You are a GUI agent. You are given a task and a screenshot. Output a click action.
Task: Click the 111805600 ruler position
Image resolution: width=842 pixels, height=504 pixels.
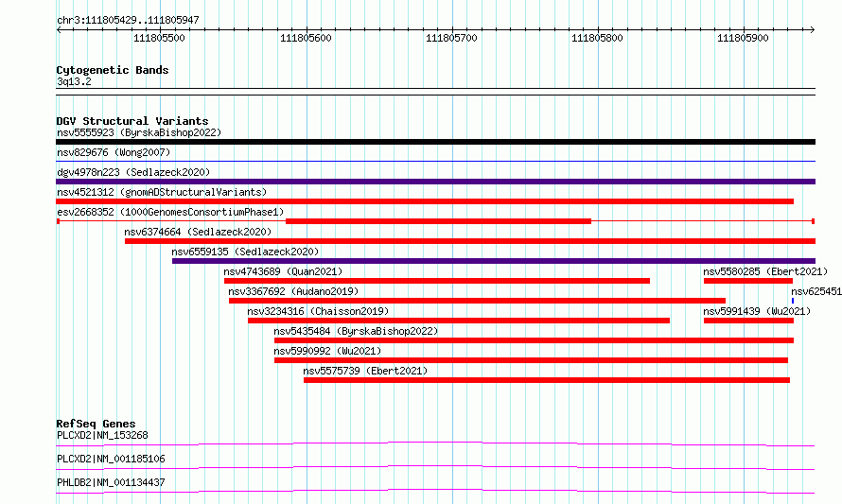(306, 38)
